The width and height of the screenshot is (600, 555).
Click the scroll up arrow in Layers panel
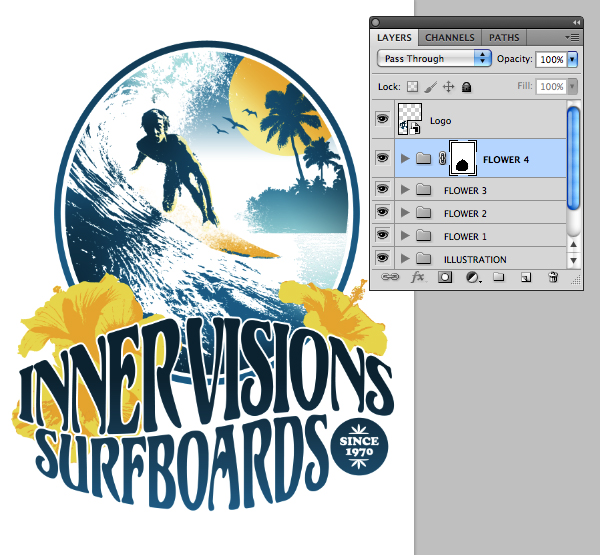coord(573,244)
